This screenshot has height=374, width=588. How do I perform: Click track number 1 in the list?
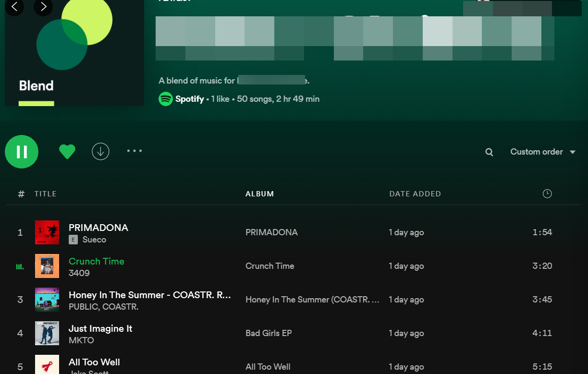pos(20,232)
